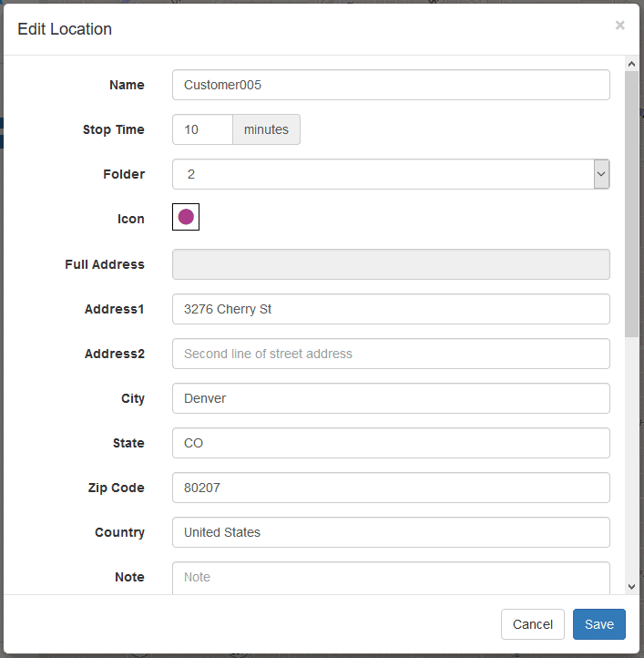644x658 pixels.
Task: Click the City field showing Denver
Action: [391, 398]
